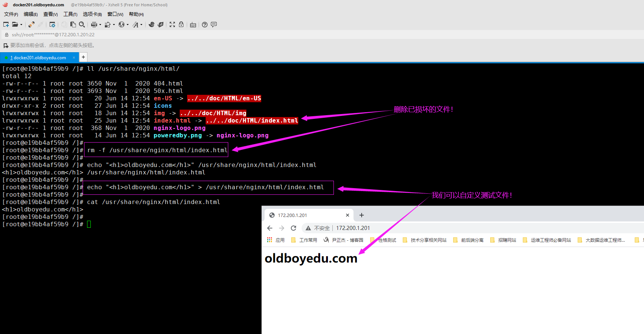Reload the 172.200.1.201 browser page
The height and width of the screenshot is (334, 644).
[293, 228]
